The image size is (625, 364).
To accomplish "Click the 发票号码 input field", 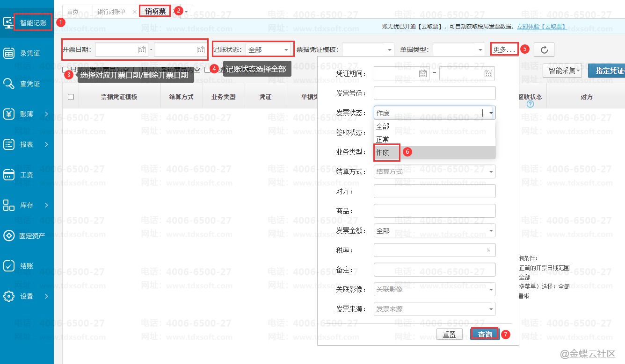I will (434, 93).
